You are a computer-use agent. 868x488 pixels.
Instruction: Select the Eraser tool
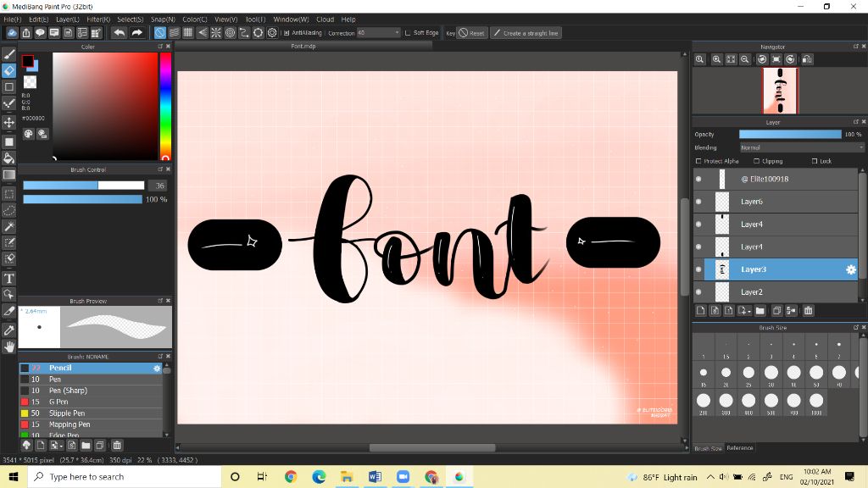tap(8, 71)
